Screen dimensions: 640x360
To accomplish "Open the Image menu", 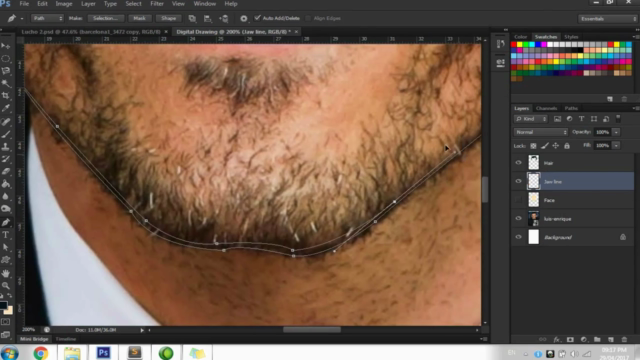I will [64, 4].
